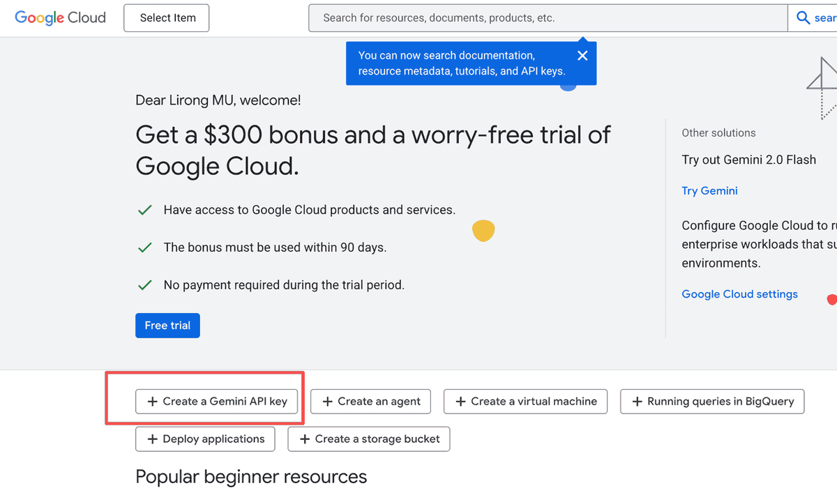Click Create an agent button

pyautogui.click(x=370, y=402)
